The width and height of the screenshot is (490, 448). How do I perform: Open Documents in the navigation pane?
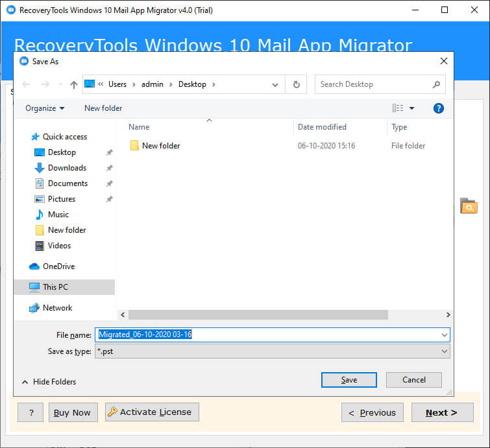(x=67, y=183)
